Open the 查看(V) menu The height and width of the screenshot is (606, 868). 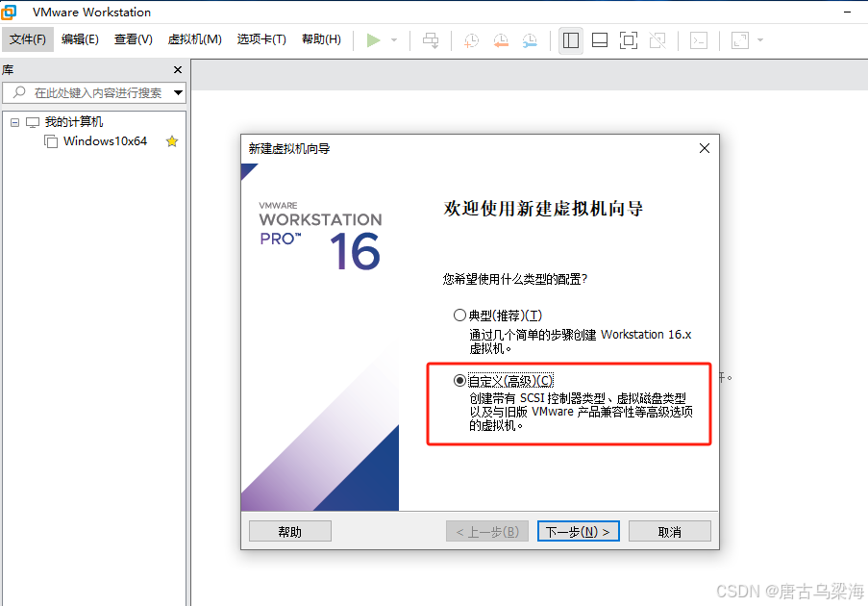click(x=134, y=39)
